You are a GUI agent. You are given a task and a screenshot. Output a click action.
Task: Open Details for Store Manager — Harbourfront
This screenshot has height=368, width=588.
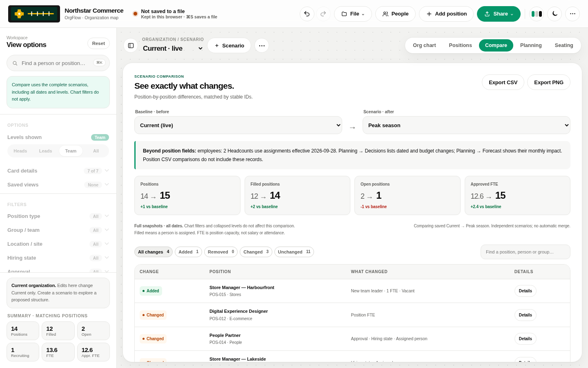525,291
